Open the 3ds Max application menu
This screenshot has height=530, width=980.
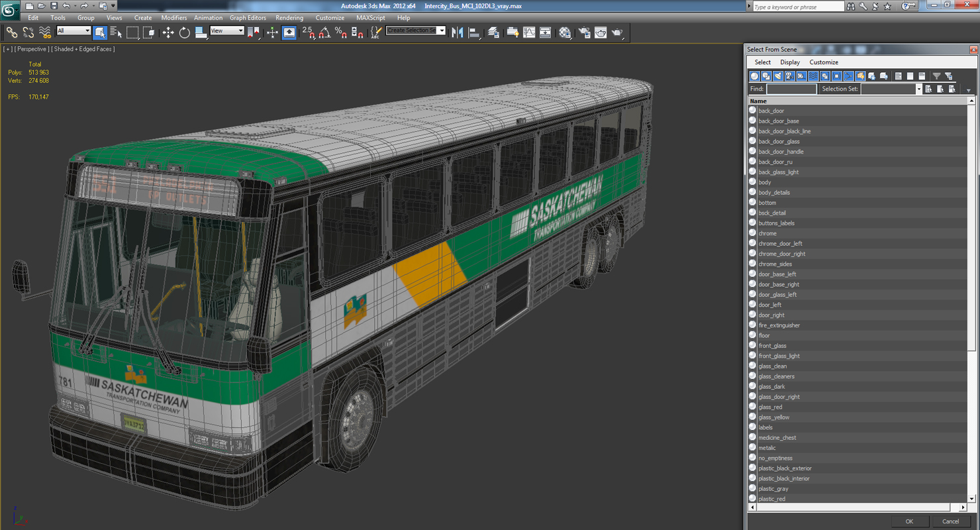point(10,11)
